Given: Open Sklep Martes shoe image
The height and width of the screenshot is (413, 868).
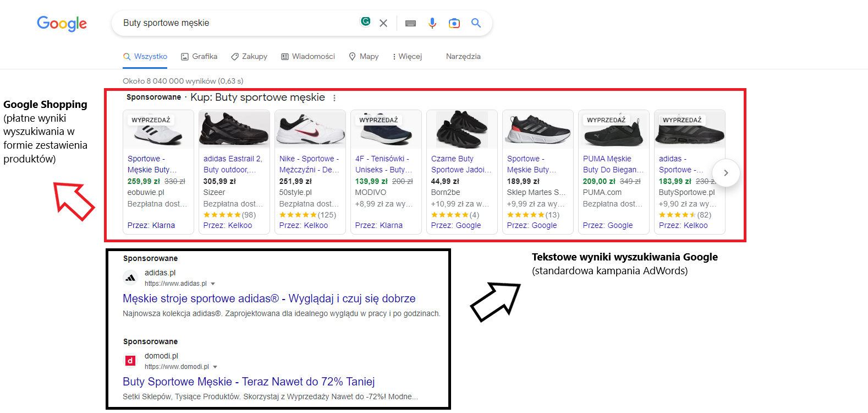Looking at the screenshot, I should click(538, 130).
